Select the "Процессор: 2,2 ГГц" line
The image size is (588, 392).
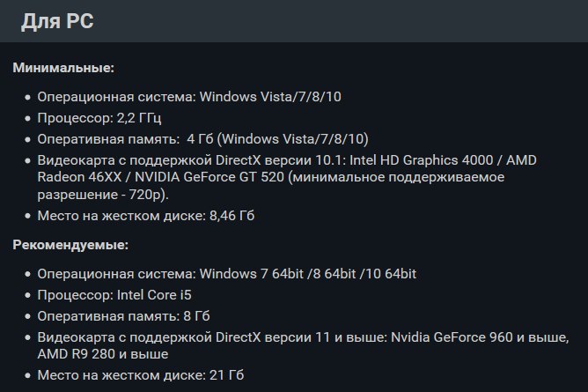pos(99,118)
